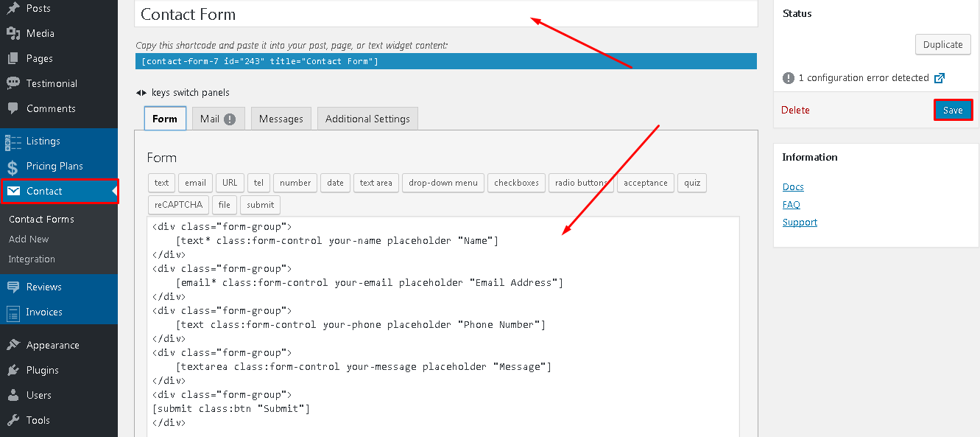This screenshot has height=437, width=980.
Task: Click the Contact envelope icon
Action: click(13, 191)
